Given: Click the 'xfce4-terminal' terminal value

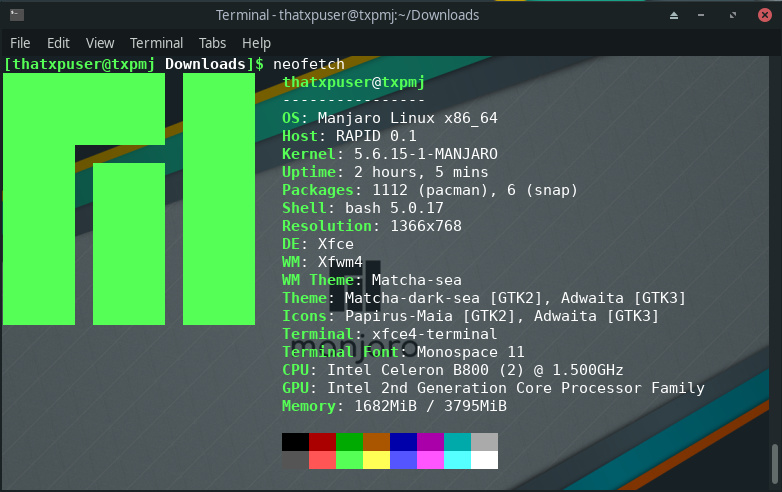Looking at the screenshot, I should point(434,334).
